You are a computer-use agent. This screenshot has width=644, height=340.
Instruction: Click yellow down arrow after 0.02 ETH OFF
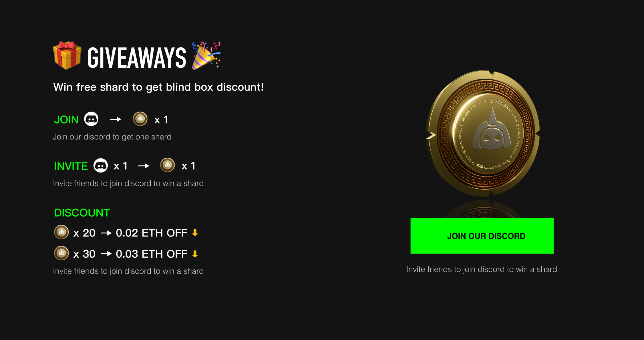(195, 232)
